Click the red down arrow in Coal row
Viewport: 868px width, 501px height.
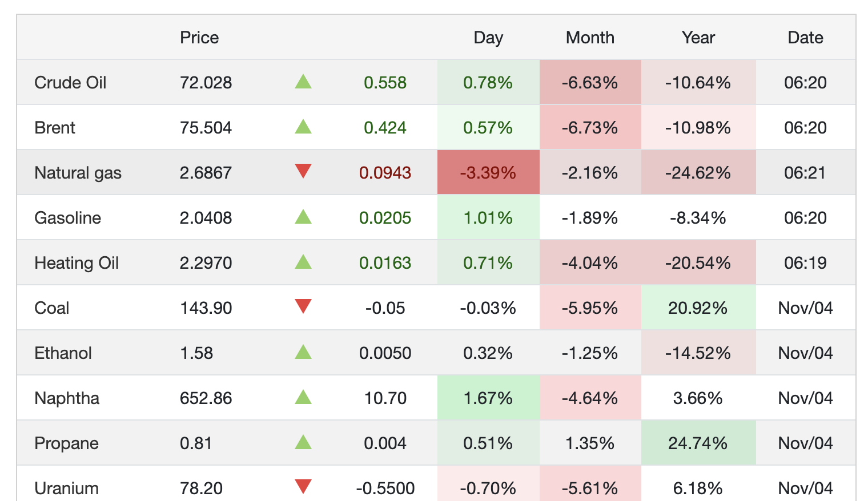coord(303,306)
